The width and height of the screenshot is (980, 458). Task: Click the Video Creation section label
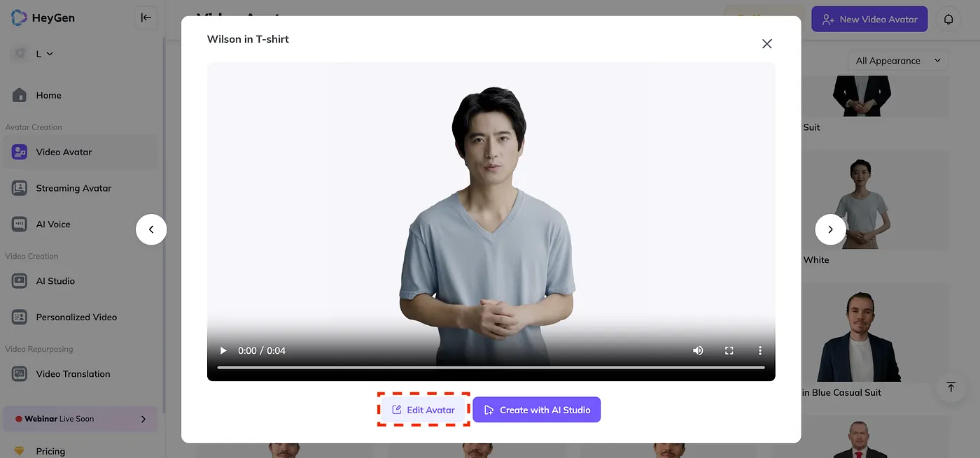coord(31,257)
